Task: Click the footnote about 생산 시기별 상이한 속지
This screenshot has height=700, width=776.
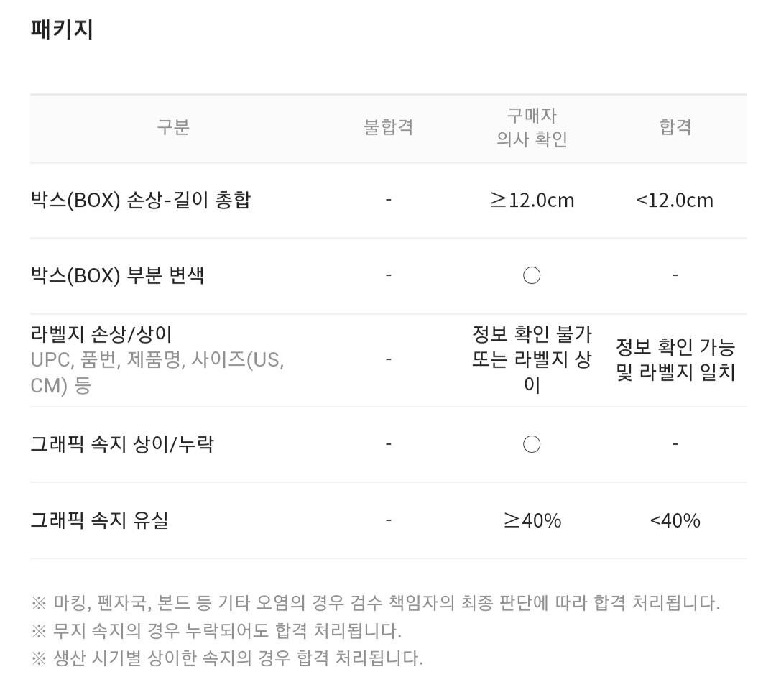Action: (227, 658)
